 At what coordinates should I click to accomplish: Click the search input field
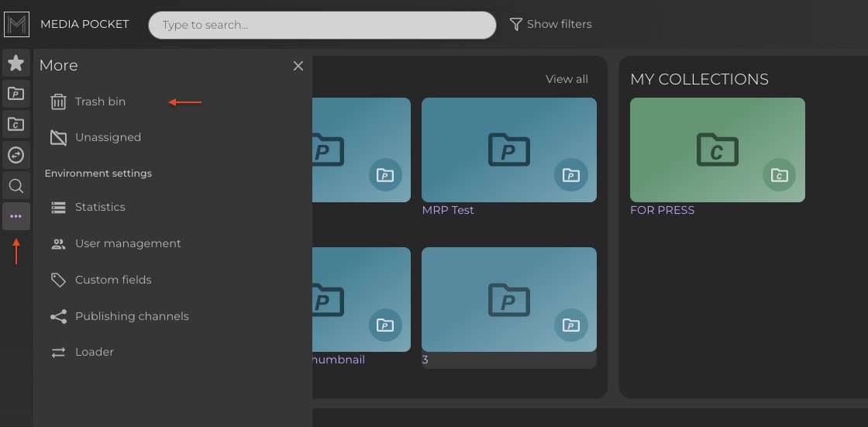[322, 25]
